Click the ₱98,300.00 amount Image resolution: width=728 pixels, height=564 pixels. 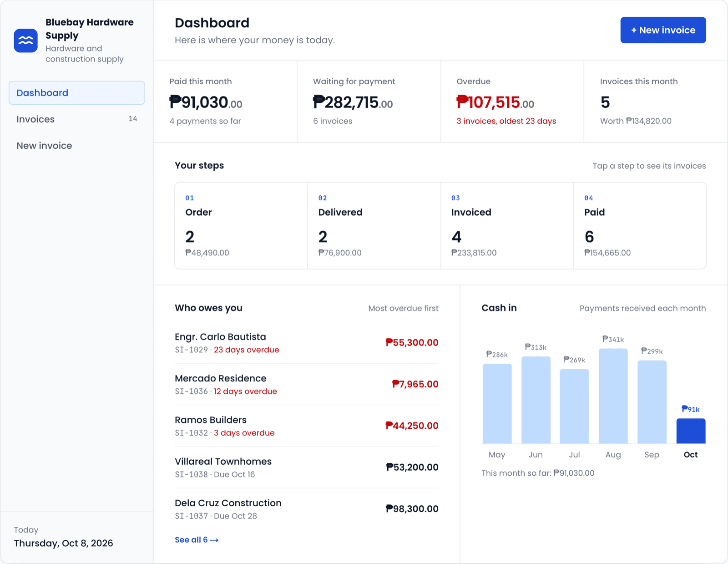tap(412, 509)
